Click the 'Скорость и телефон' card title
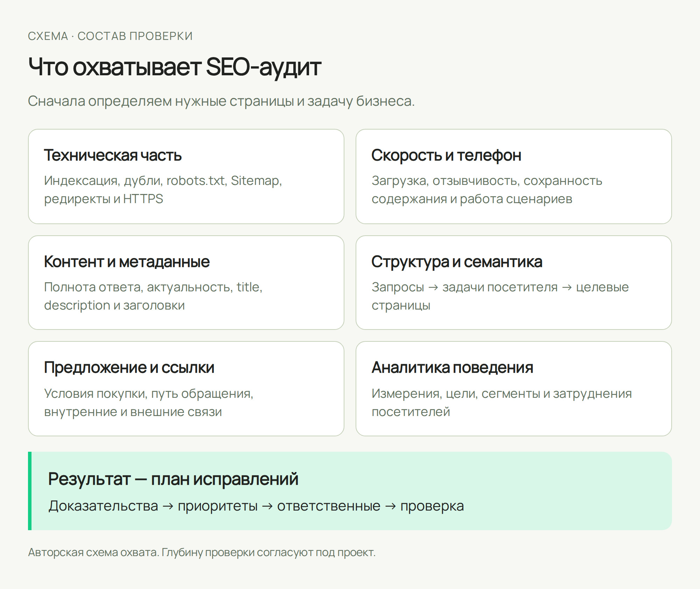The image size is (700, 589). click(446, 155)
